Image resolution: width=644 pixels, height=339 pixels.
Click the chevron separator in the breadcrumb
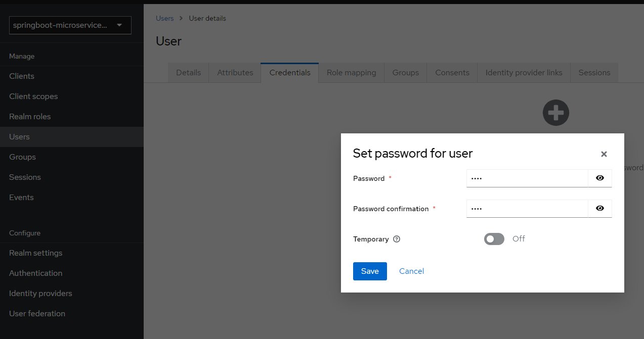(x=181, y=19)
